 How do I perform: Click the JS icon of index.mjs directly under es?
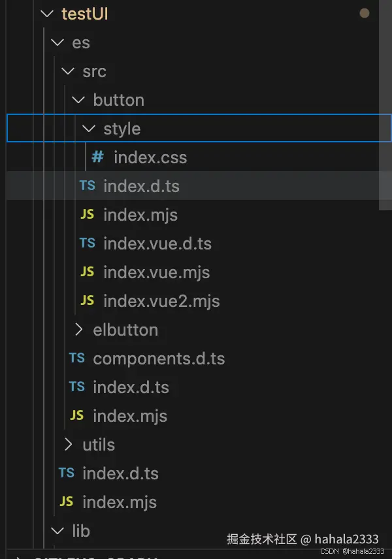click(66, 502)
